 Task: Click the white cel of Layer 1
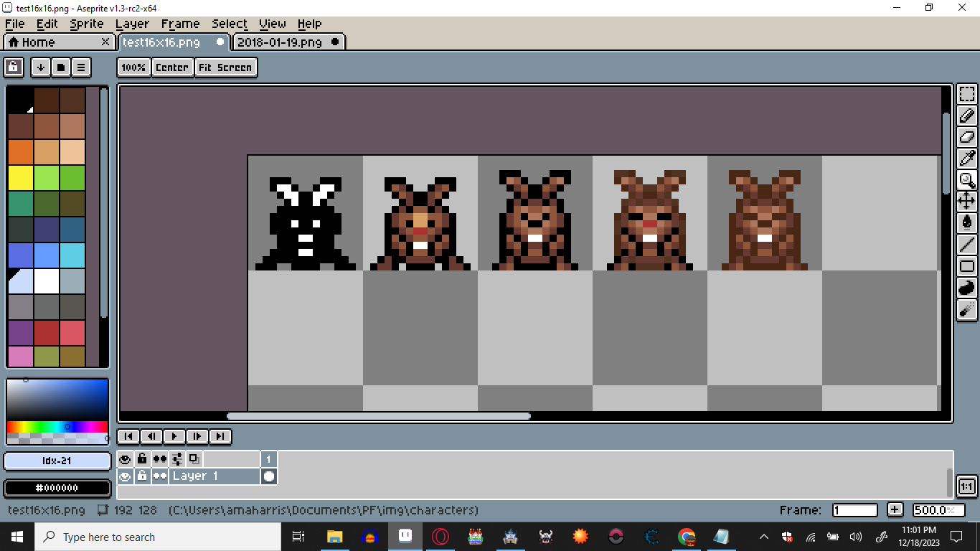(x=269, y=476)
